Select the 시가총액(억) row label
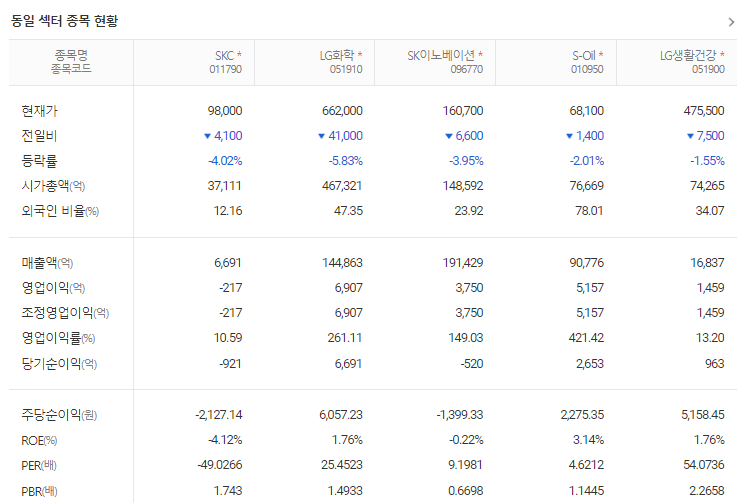 (53, 186)
